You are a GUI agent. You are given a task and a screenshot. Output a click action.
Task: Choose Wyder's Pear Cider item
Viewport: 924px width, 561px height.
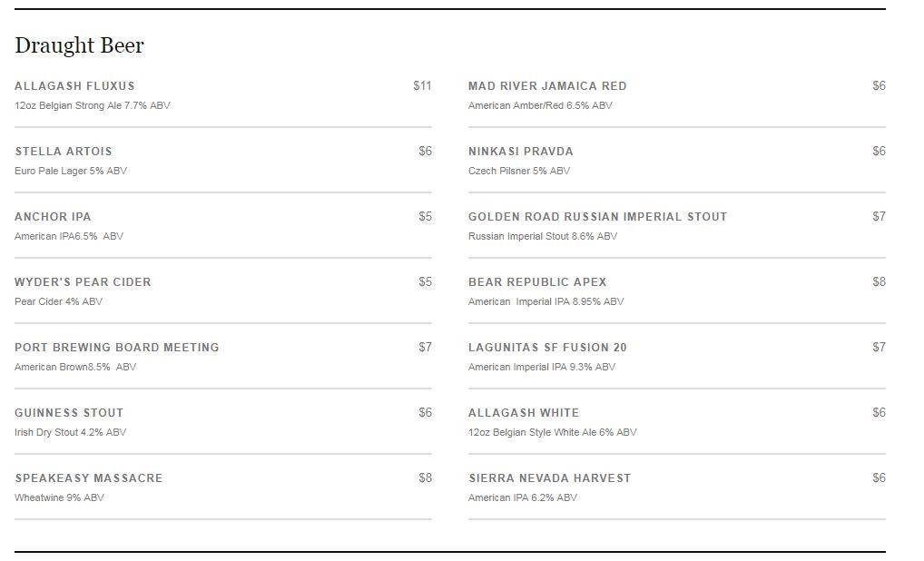[x=83, y=282]
